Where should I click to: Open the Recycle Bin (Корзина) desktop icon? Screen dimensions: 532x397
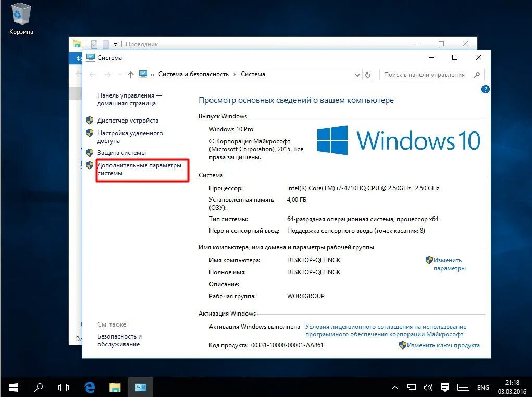click(x=21, y=19)
